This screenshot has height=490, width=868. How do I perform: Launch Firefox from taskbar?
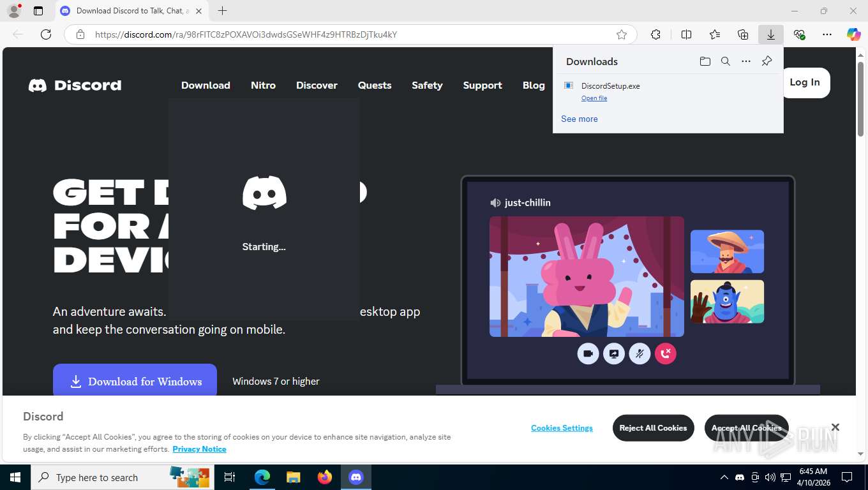[x=325, y=477]
